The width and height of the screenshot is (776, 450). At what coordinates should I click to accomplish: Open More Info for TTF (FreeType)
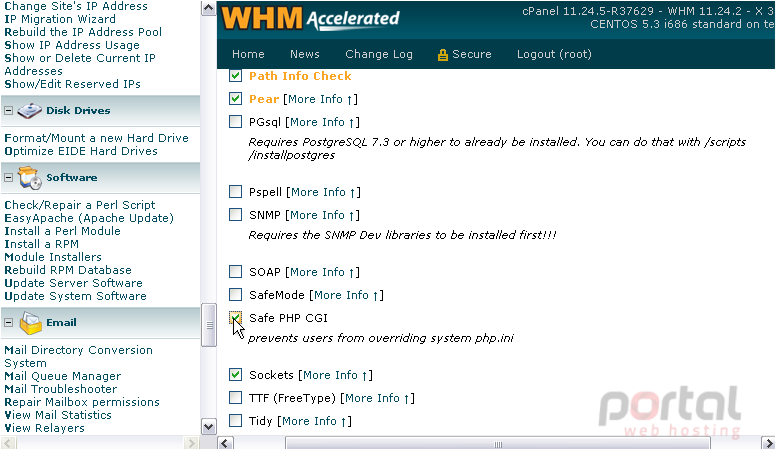pyautogui.click(x=378, y=398)
